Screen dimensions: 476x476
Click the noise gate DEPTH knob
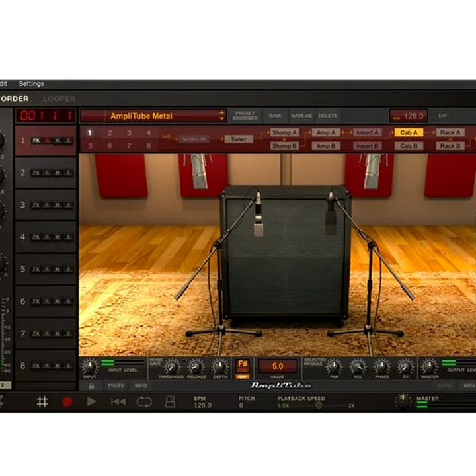pos(220,367)
